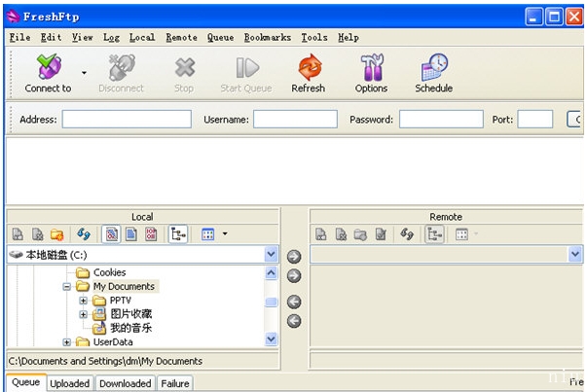The width and height of the screenshot is (588, 392).
Task: Expand the PPTV folder node
Action: pos(84,301)
